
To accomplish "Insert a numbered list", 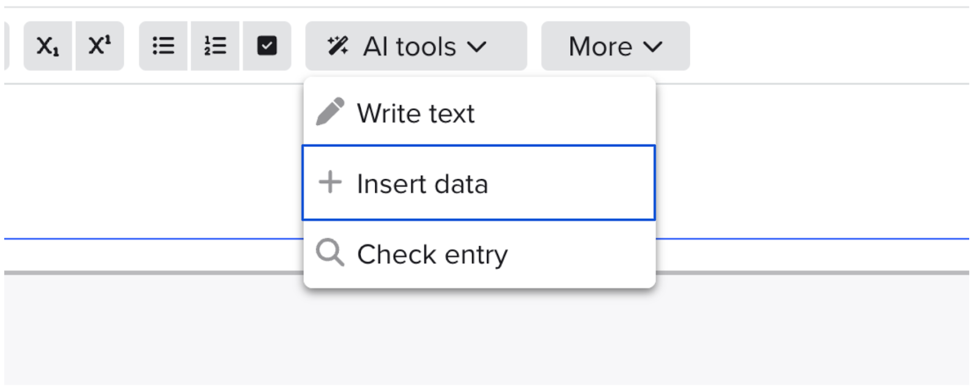I will click(x=215, y=46).
